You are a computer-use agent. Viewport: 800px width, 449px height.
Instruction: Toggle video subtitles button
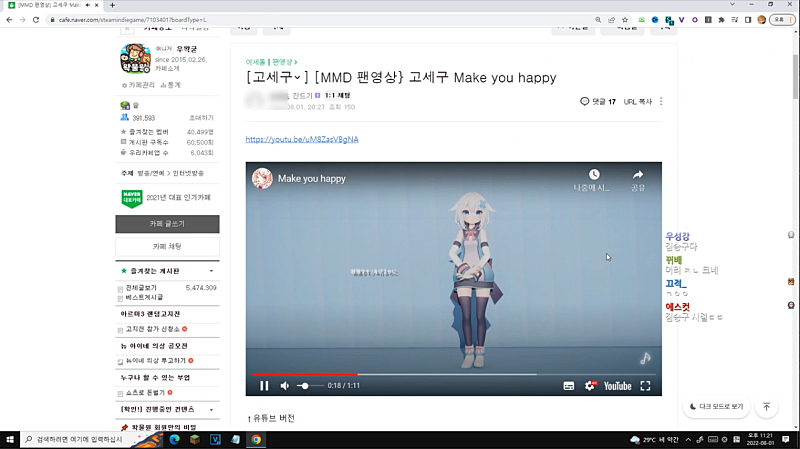[569, 386]
